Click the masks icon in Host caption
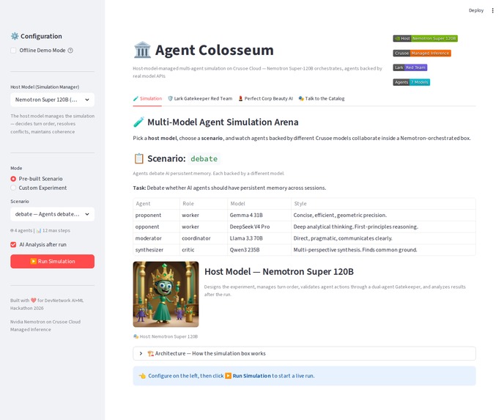Viewport: 504px width, 420px height. (136, 336)
